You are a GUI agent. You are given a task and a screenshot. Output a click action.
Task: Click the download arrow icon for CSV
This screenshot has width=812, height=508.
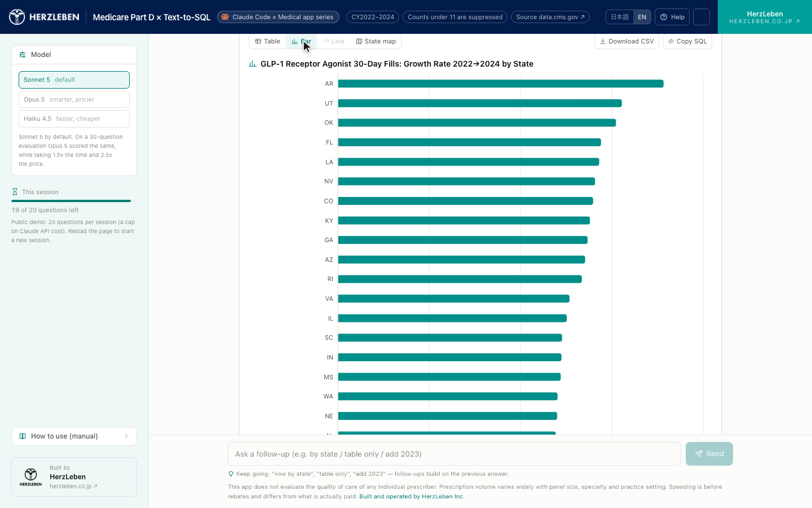tap(603, 41)
